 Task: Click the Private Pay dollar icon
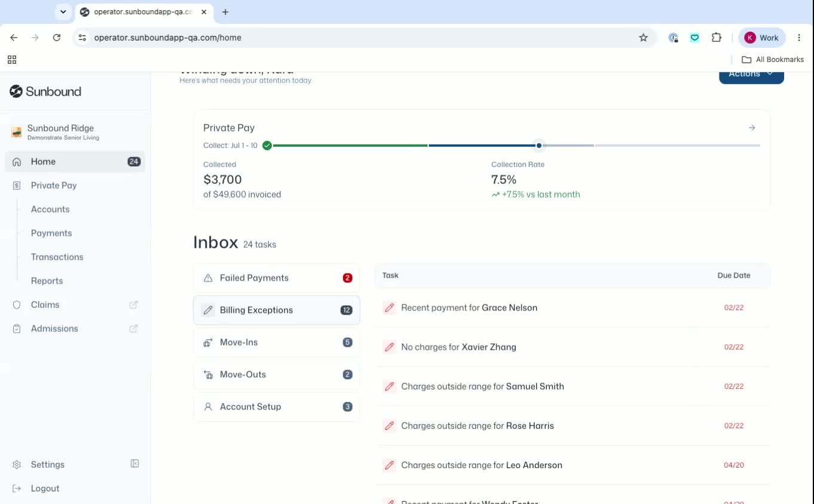(17, 185)
